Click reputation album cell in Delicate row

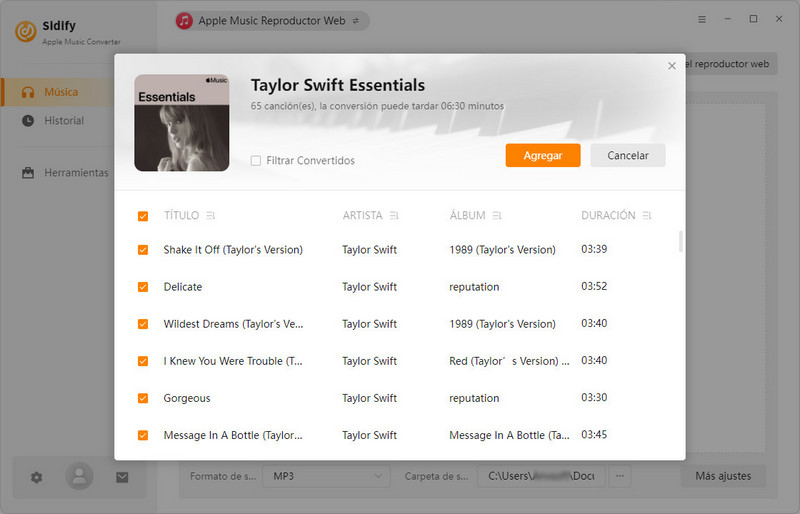474,287
